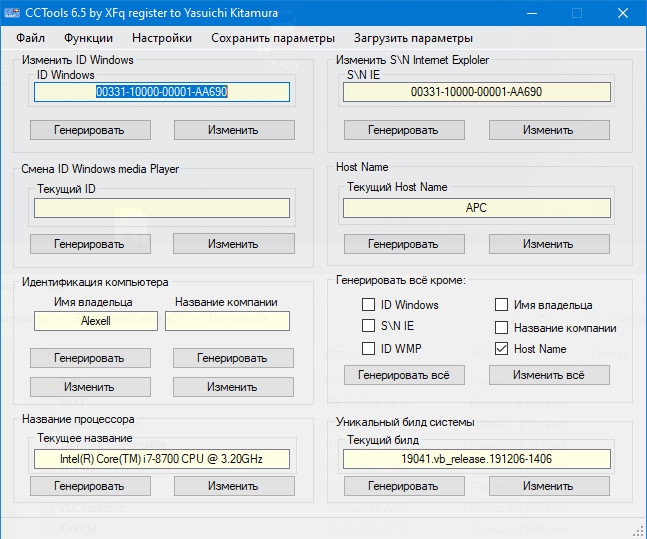Click Изменить for processor name
The image size is (647, 539).
234,486
